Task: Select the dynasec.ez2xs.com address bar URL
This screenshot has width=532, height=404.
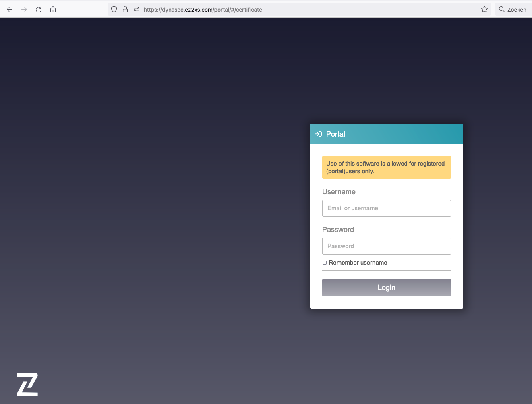Action: point(203,10)
